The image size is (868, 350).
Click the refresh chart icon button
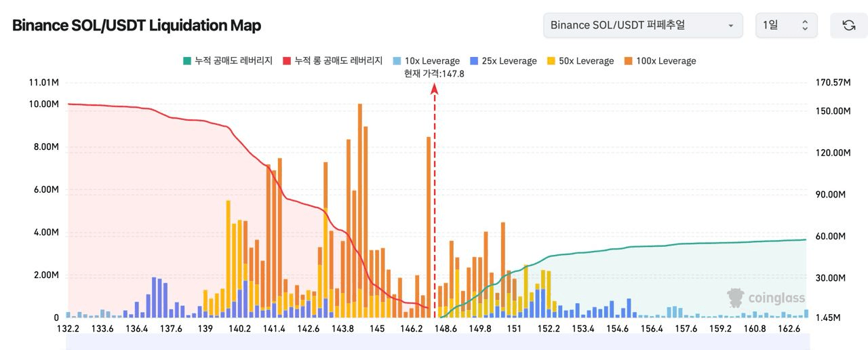pos(848,25)
